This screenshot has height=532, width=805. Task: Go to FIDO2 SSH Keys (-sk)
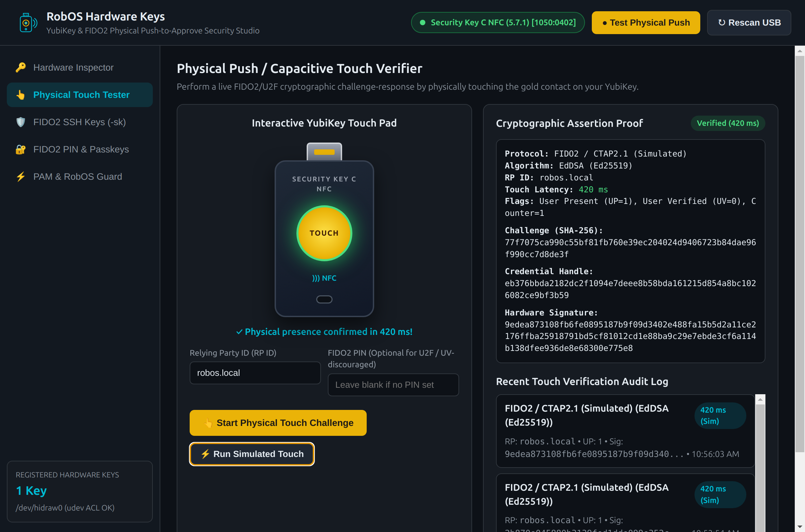point(80,122)
